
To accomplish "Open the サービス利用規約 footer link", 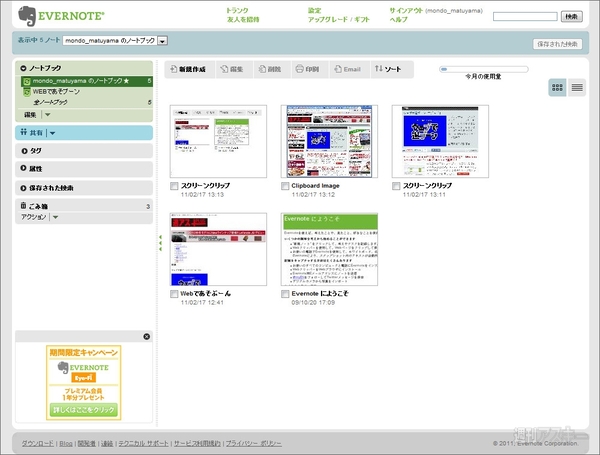I will tap(197, 444).
